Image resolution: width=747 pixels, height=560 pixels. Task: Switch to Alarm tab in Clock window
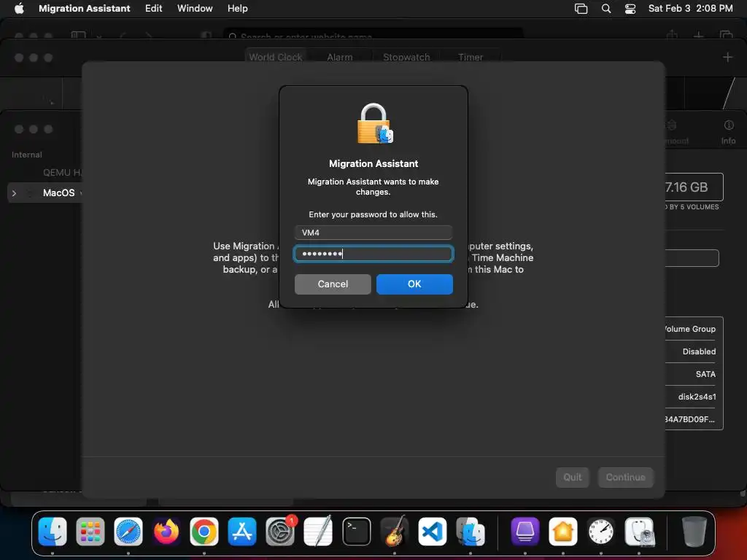340,57
